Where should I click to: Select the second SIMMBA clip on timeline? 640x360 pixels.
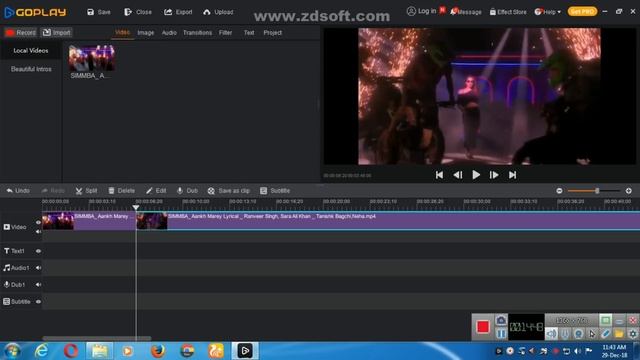pos(388,221)
